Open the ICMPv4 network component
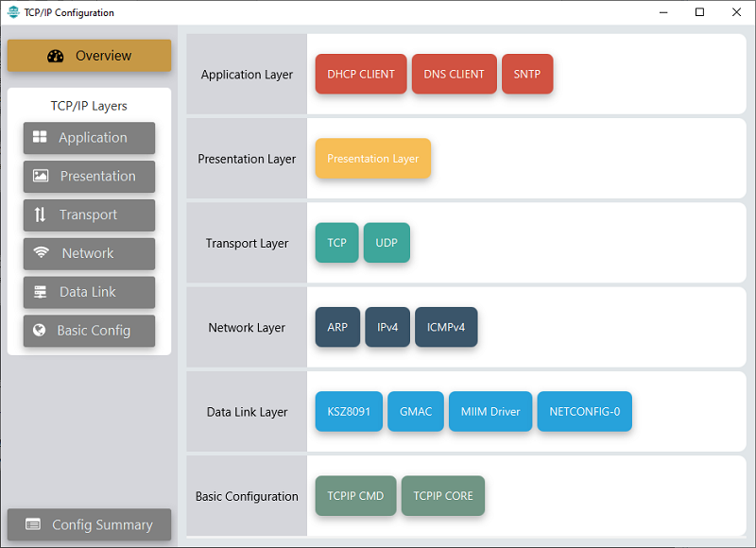 coord(446,328)
